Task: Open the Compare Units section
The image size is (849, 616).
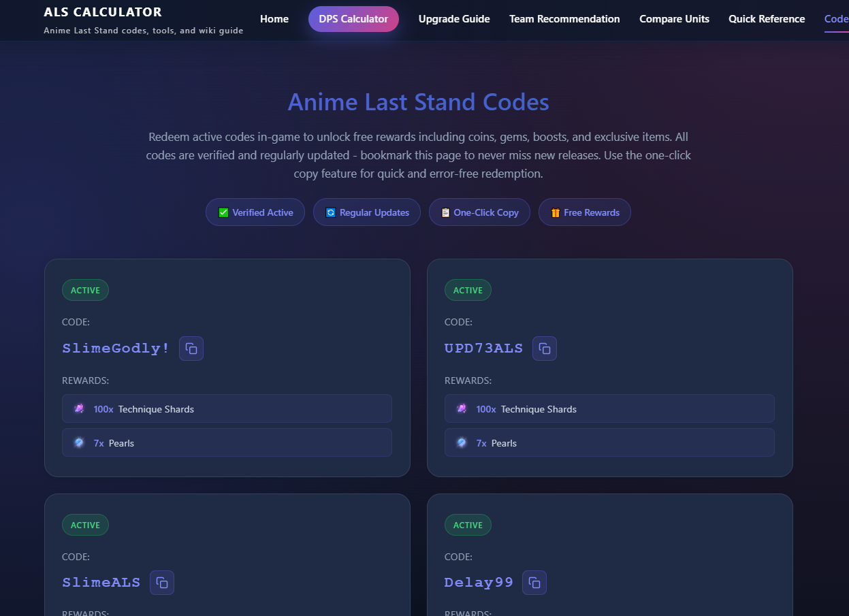Action: click(x=674, y=19)
